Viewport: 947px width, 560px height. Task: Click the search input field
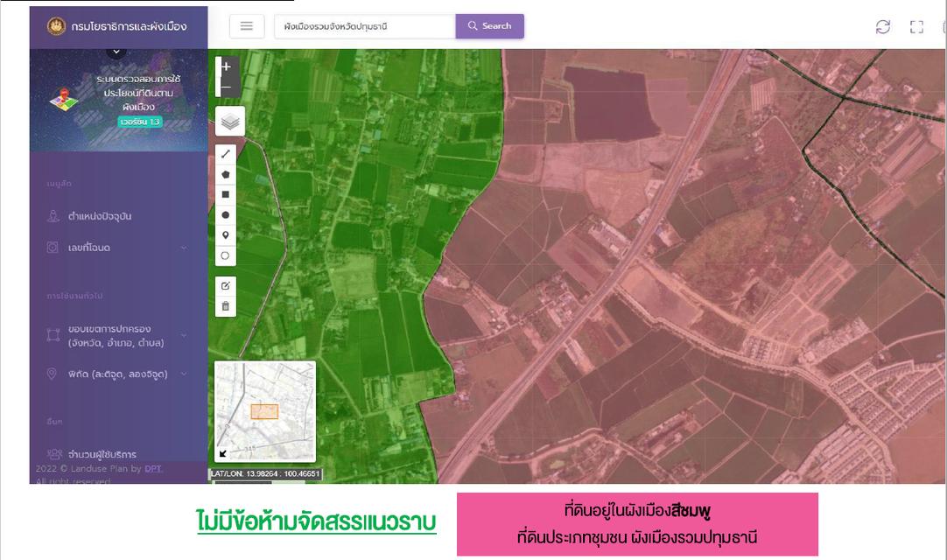click(x=365, y=26)
